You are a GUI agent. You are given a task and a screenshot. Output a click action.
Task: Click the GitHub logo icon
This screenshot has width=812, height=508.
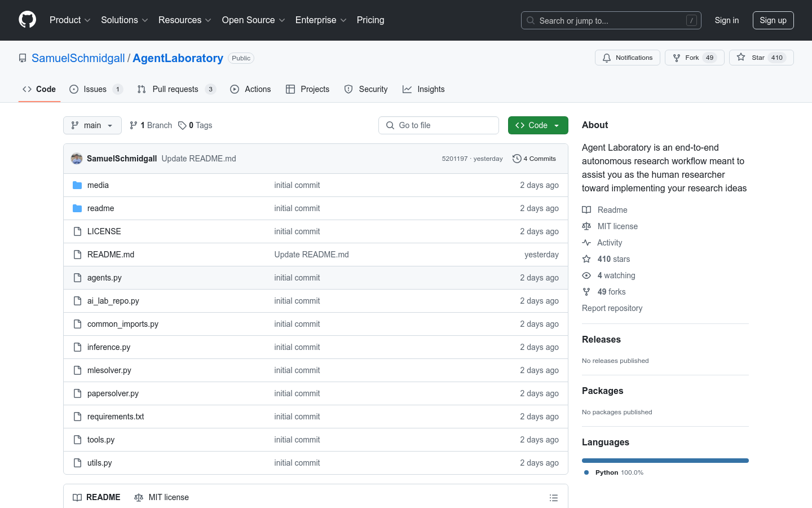[x=28, y=20]
